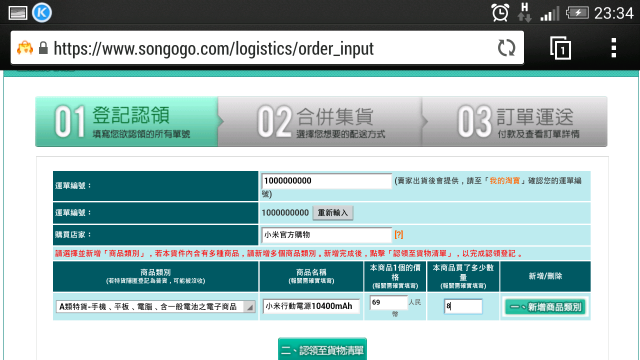Select step 02 合併集貨 tab
Image resolution: width=640 pixels, height=360 pixels.
click(x=320, y=122)
